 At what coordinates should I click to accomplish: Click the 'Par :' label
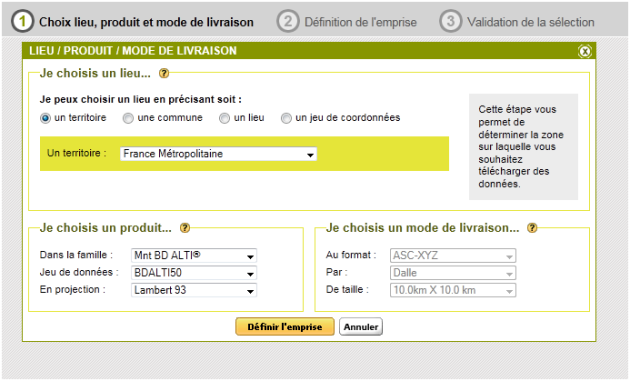pyautogui.click(x=337, y=272)
